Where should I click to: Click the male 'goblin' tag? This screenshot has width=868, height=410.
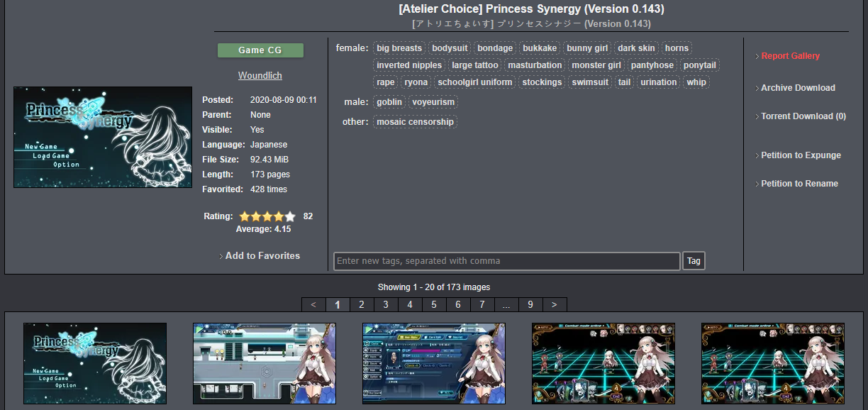[x=389, y=102]
